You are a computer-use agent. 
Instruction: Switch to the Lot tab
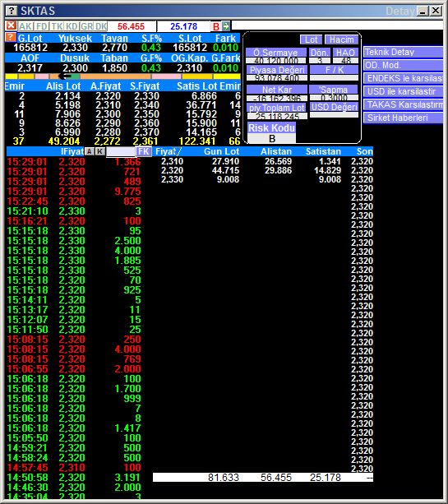point(311,39)
